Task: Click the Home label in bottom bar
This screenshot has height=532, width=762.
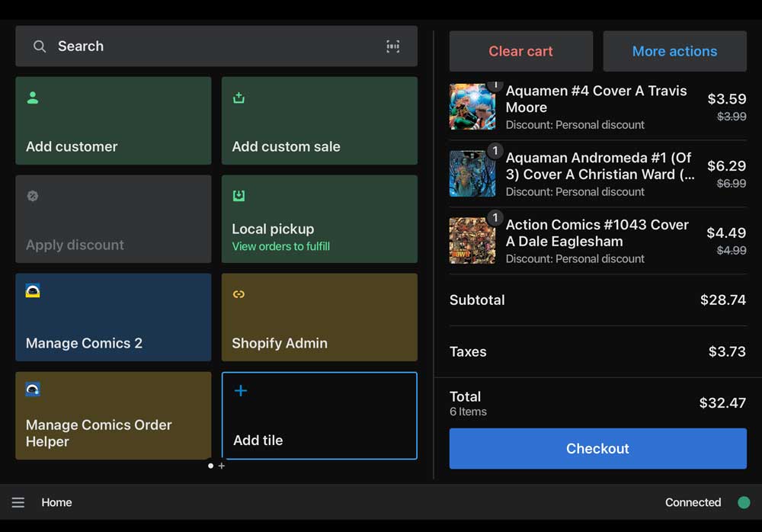Action: (57, 502)
